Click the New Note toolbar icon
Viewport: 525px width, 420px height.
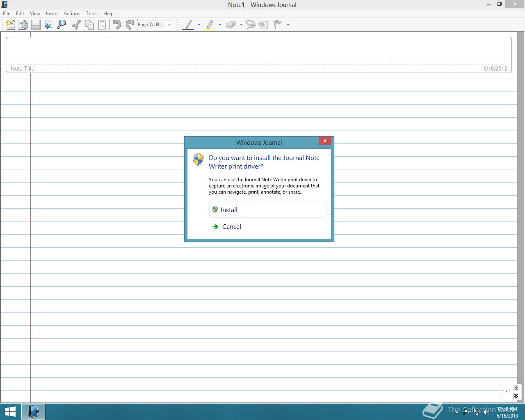coord(11,25)
